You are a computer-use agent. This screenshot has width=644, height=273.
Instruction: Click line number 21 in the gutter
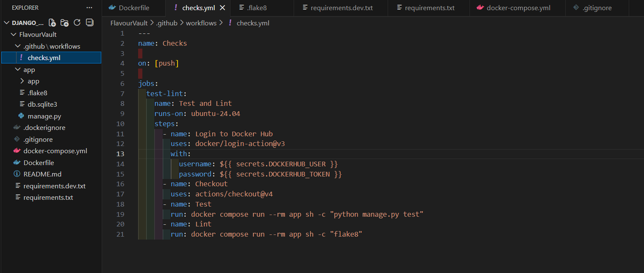tap(121, 234)
